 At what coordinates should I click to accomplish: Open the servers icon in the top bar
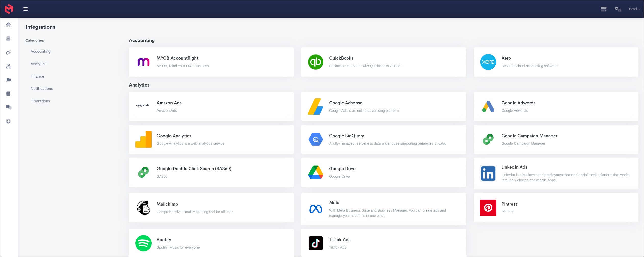tap(603, 9)
